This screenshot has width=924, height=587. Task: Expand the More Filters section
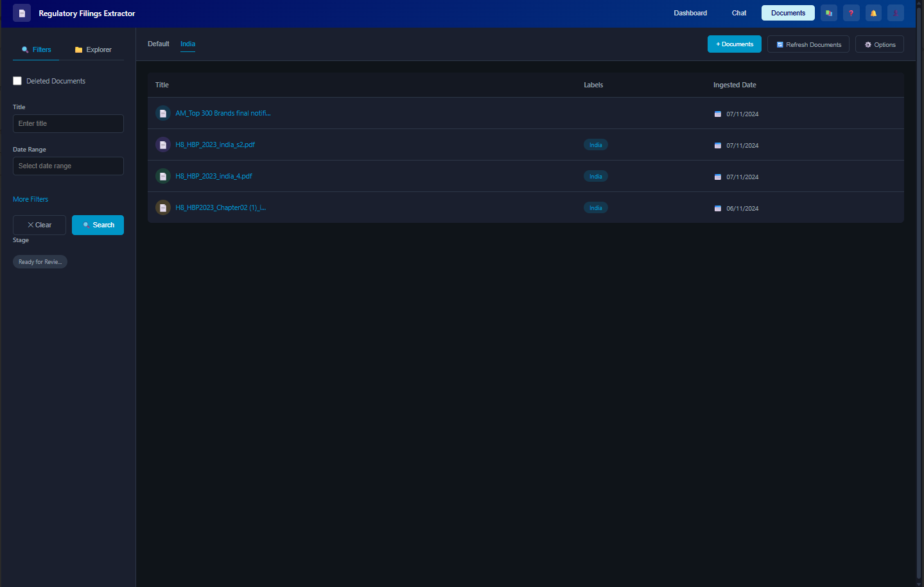(30, 199)
